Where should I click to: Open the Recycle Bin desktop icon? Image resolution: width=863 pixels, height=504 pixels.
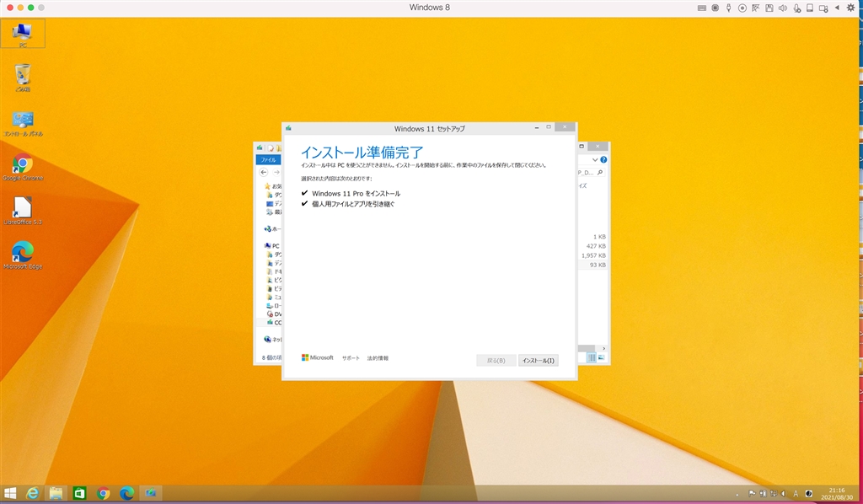tap(23, 78)
